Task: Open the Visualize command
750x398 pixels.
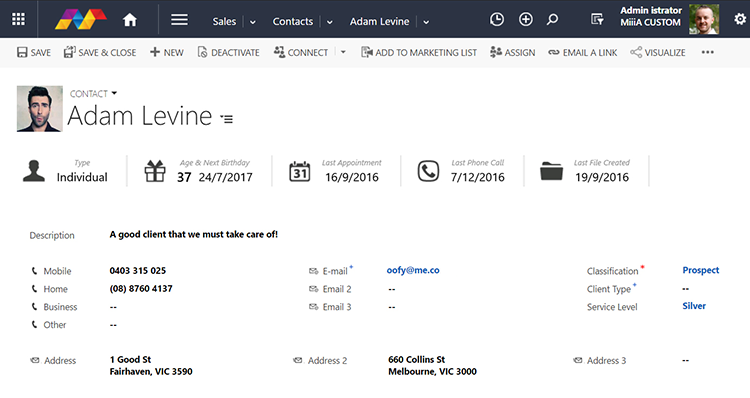Action: click(x=658, y=52)
